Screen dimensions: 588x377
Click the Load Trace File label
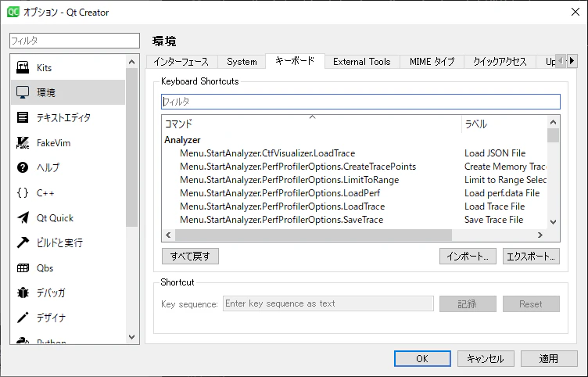(495, 206)
